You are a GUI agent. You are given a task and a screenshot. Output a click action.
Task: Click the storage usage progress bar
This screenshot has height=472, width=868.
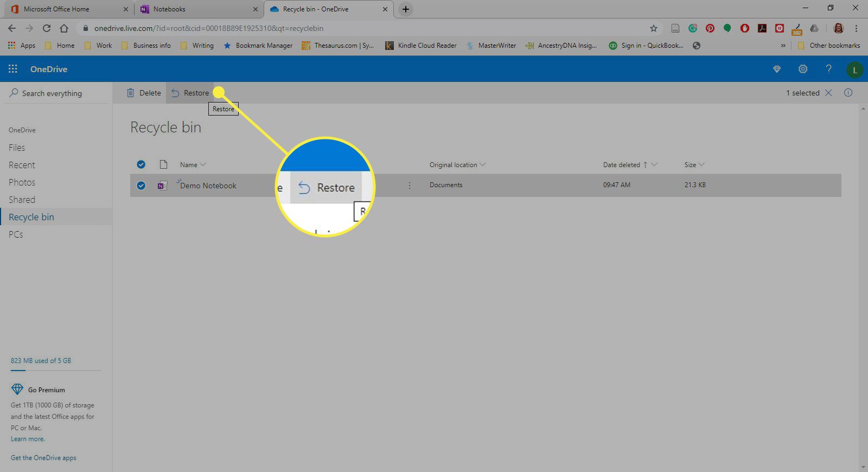[56, 371]
